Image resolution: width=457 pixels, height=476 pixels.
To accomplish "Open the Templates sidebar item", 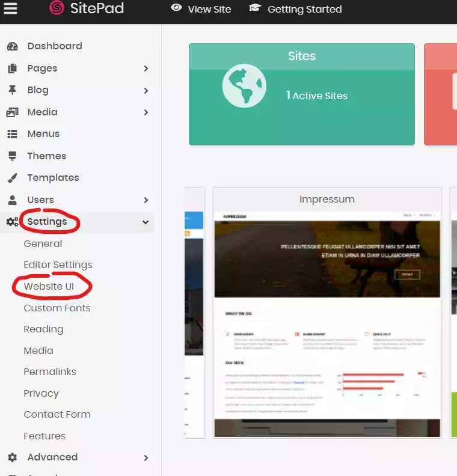I will point(53,178).
